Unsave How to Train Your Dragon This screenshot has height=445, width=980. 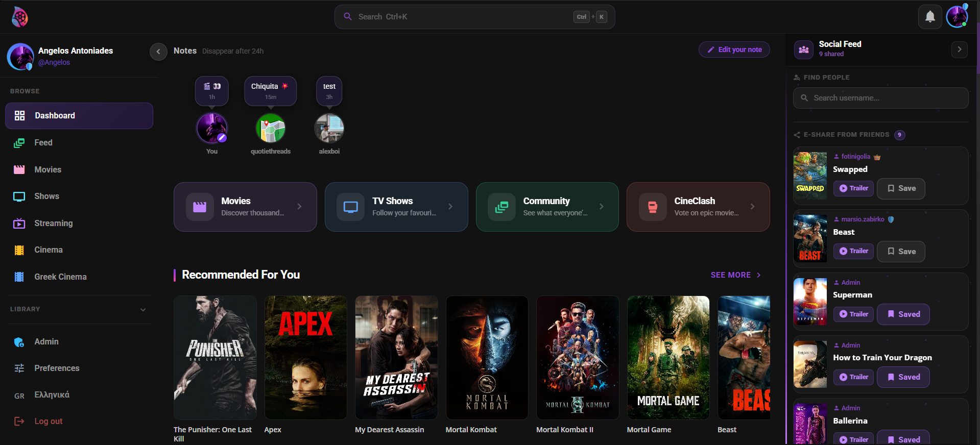pyautogui.click(x=903, y=377)
